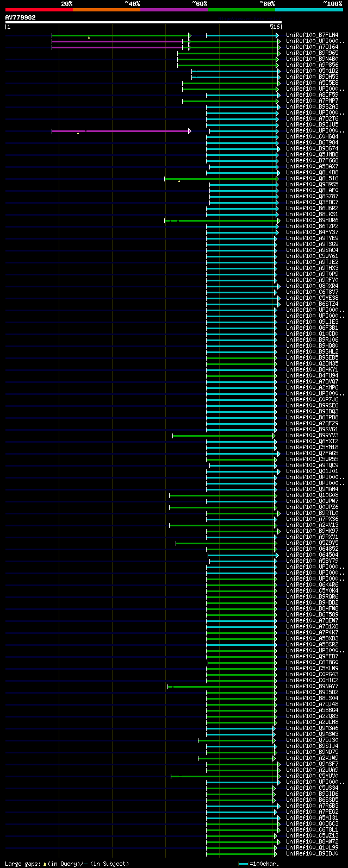
Task: Open hit UniRef100_A5BBG4
Action: coord(312,710)
